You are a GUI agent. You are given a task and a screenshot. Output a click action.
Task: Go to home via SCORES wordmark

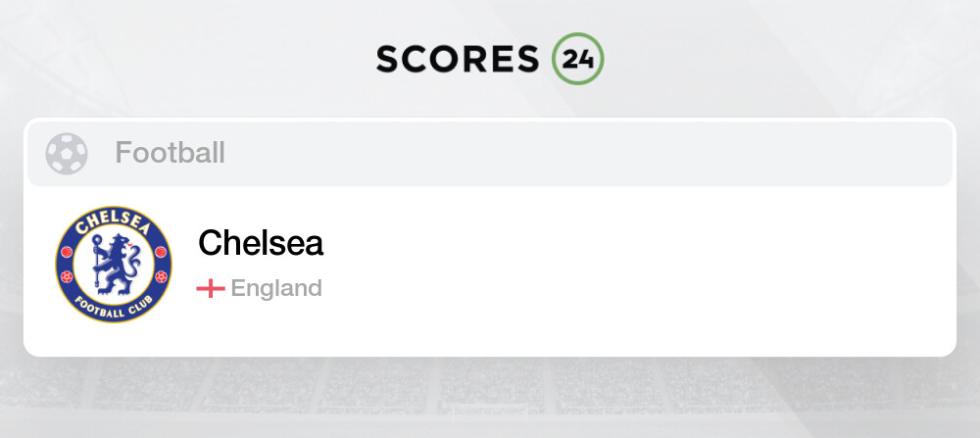click(x=458, y=60)
